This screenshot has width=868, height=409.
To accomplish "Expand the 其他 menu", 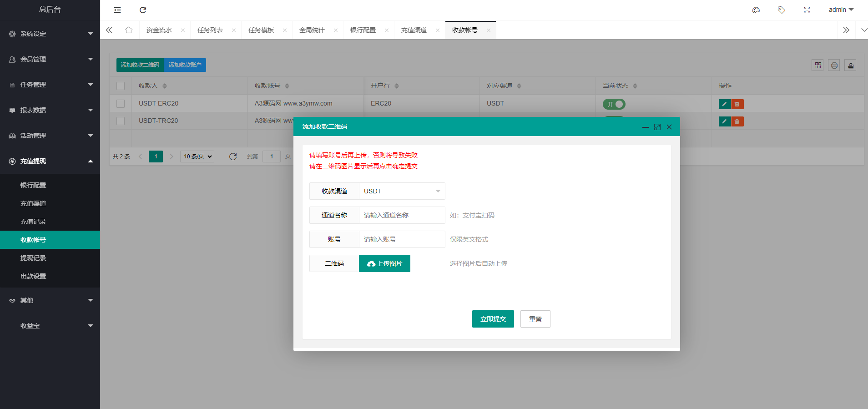I will point(50,300).
